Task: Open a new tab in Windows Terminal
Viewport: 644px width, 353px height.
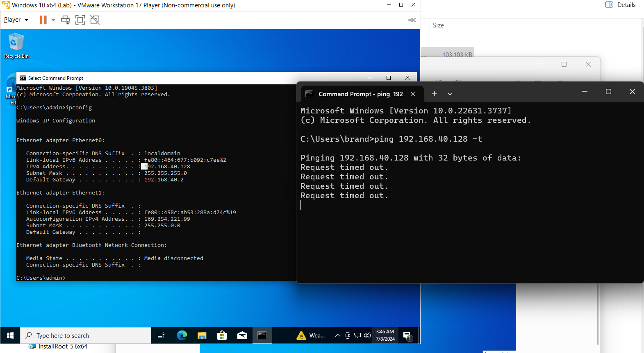Action: (435, 94)
